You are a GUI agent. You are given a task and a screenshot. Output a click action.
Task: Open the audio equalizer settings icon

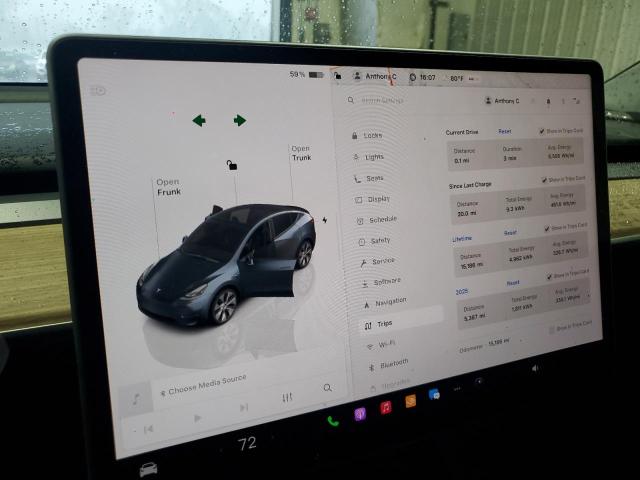point(288,398)
